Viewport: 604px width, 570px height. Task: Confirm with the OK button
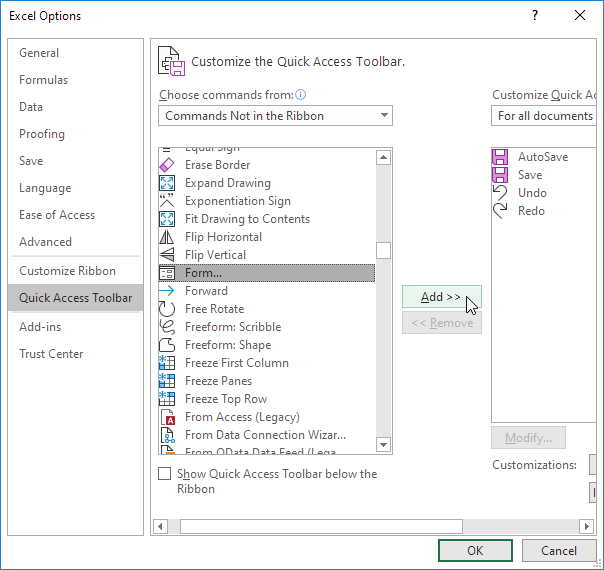475,550
